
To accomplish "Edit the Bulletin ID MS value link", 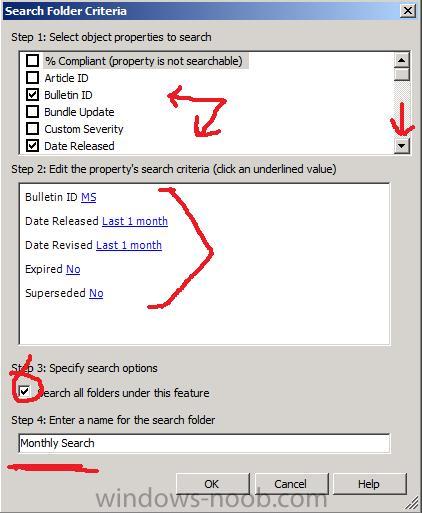I will pyautogui.click(x=89, y=197).
